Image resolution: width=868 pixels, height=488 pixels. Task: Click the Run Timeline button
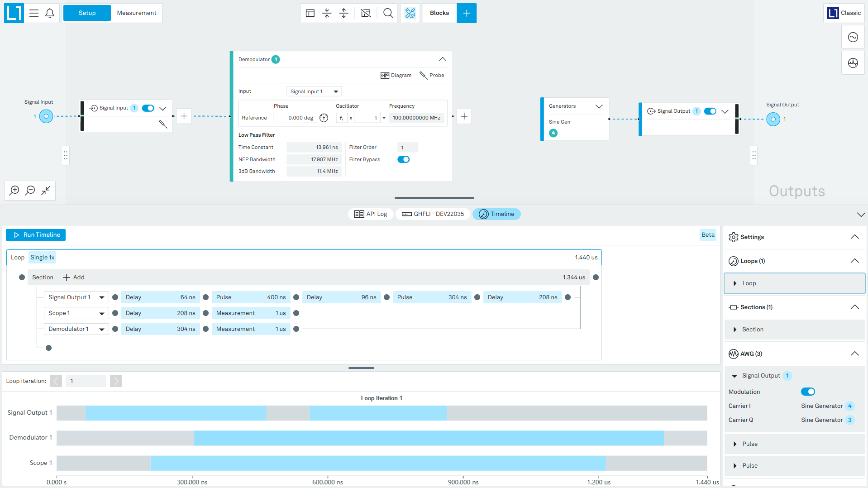tap(36, 235)
